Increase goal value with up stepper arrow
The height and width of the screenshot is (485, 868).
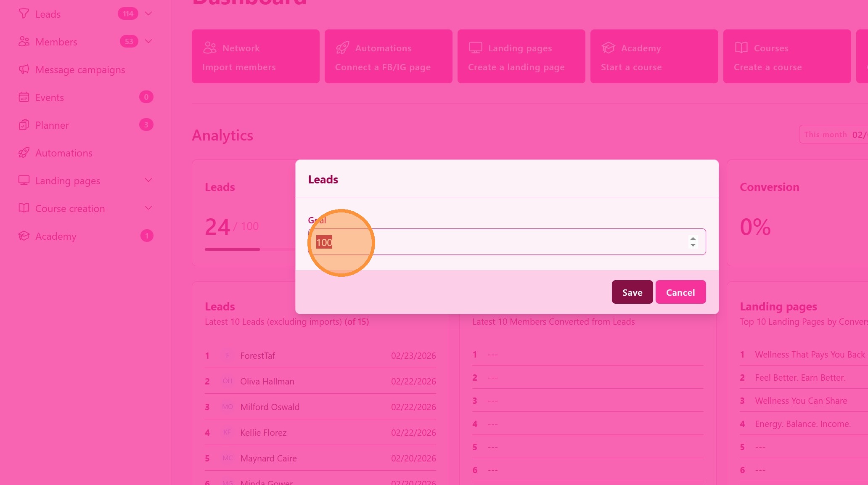pos(693,239)
